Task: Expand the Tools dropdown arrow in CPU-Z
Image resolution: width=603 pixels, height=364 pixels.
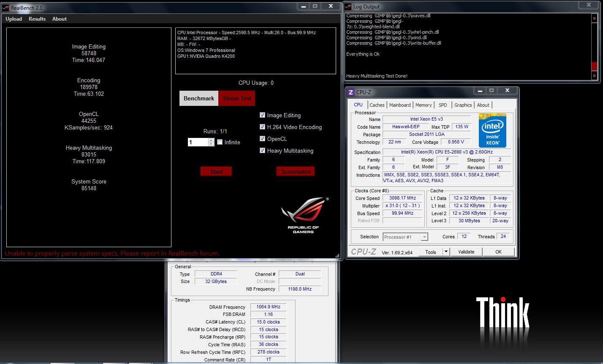Action: [446, 252]
